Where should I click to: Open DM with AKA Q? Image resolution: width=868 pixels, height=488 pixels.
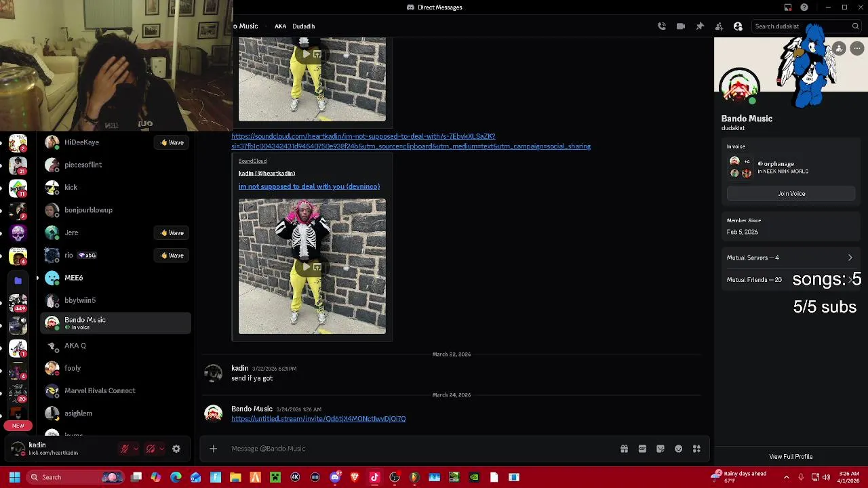tap(116, 346)
